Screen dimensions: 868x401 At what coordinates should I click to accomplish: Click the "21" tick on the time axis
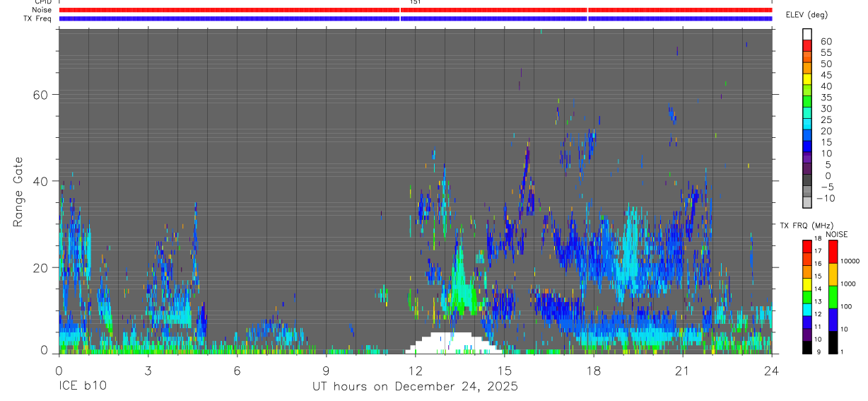tap(683, 370)
